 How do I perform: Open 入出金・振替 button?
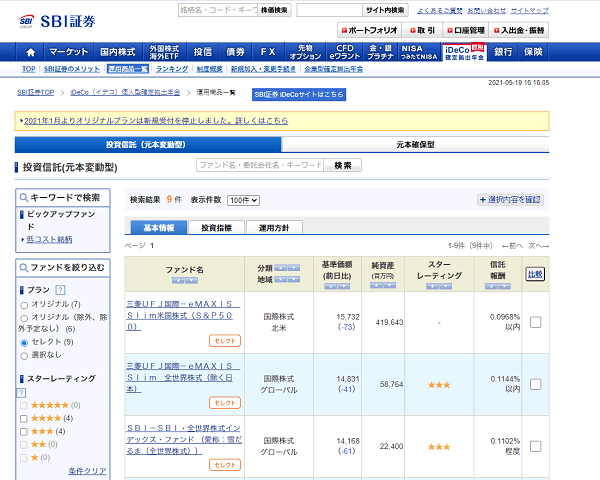[x=518, y=30]
